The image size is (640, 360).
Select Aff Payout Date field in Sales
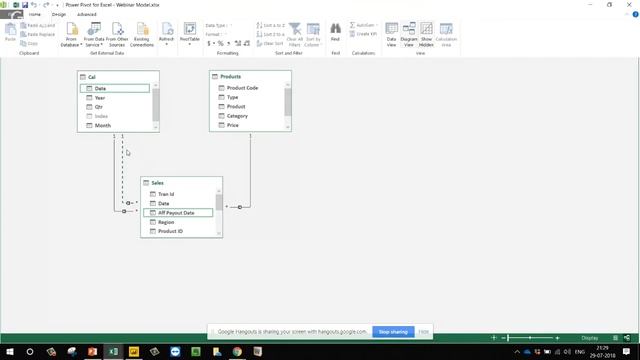[x=178, y=213]
